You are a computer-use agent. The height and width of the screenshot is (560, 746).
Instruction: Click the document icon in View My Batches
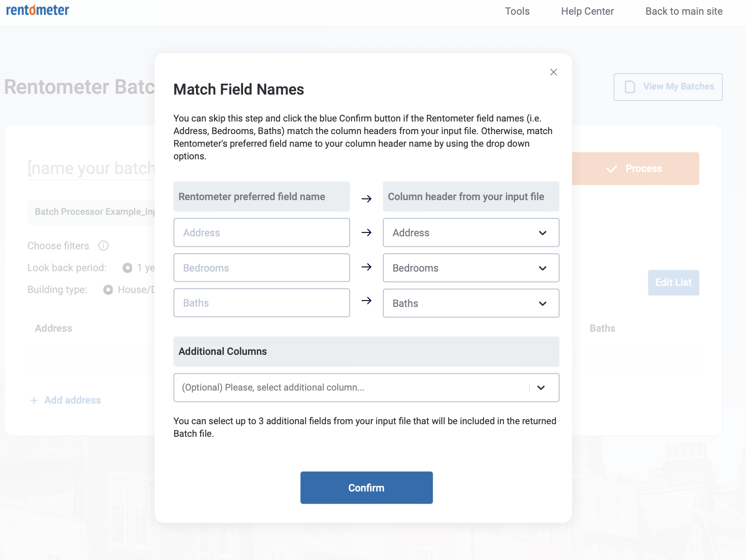630,87
